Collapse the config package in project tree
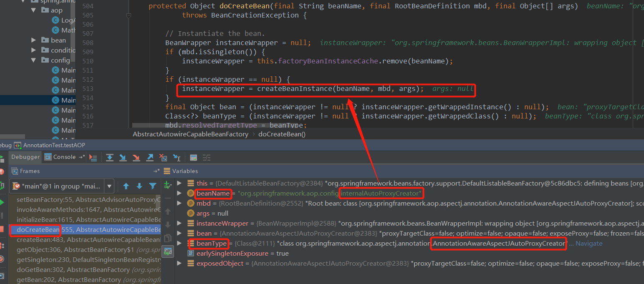 [x=33, y=60]
